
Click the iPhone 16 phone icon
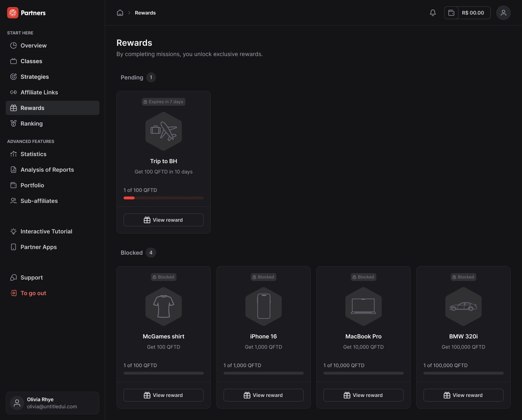[263, 306]
